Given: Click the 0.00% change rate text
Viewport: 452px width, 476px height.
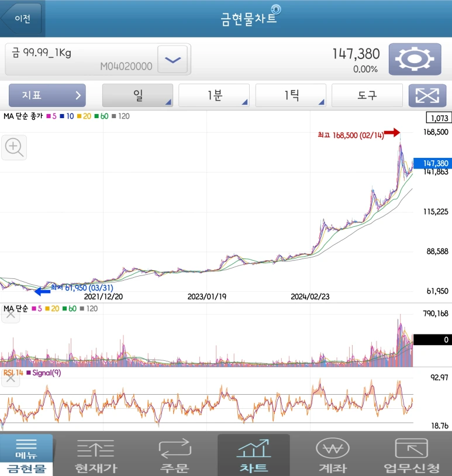Looking at the screenshot, I should (x=365, y=69).
